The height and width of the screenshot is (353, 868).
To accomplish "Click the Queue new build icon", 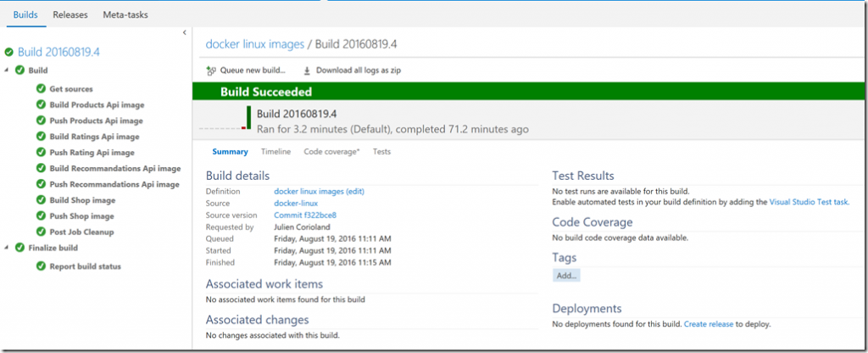I will pyautogui.click(x=211, y=70).
